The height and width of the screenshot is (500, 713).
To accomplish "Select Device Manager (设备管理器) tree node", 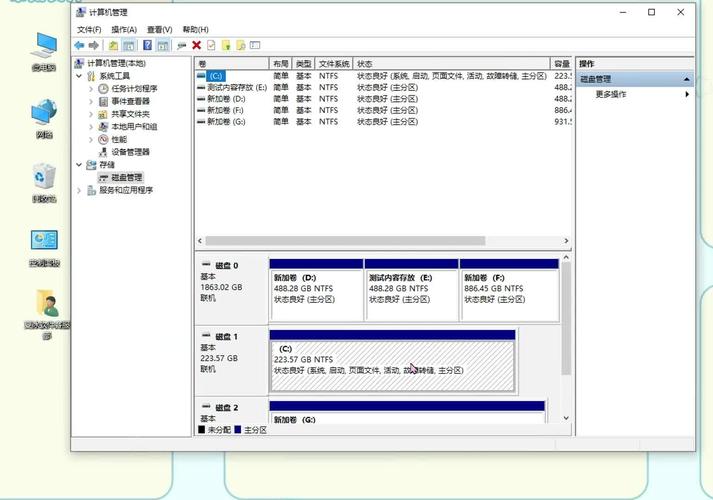I will pyautogui.click(x=130, y=152).
